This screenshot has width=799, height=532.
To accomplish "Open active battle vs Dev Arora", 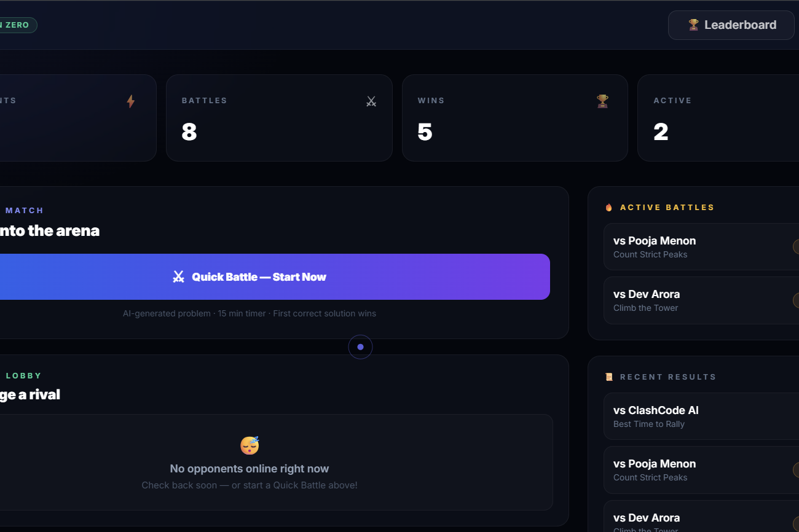I will [701, 300].
